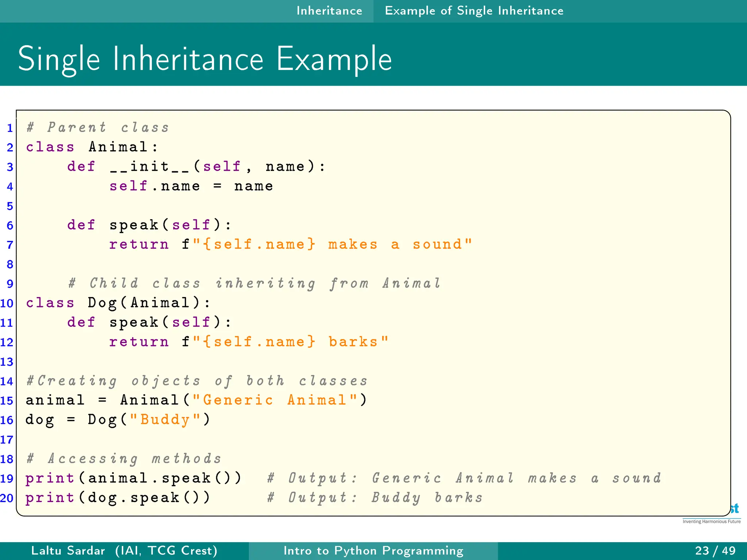747x560 pixels.
Task: Click the line 'self.name = name'
Action: [191, 186]
